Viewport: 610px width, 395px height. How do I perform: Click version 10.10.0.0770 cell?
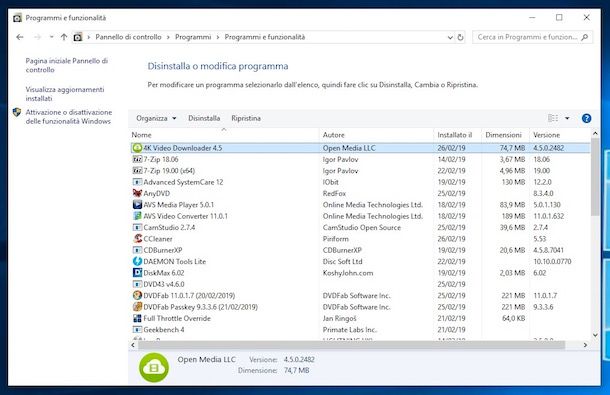[x=552, y=262]
